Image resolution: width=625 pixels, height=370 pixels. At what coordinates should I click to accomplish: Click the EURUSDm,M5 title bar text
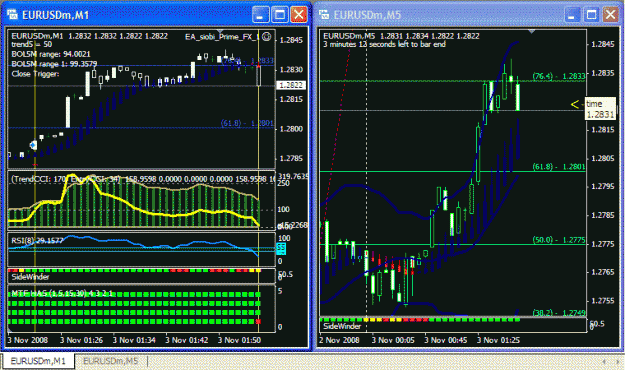pos(367,15)
